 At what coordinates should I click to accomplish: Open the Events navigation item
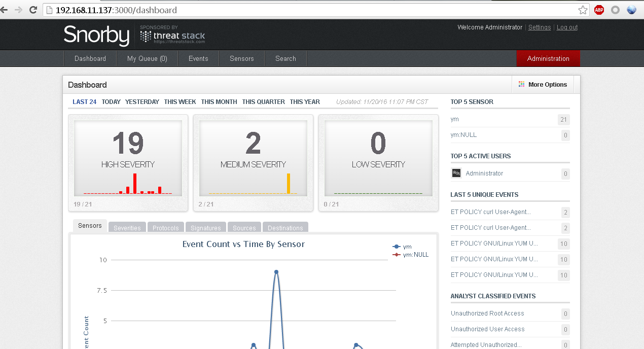point(198,59)
